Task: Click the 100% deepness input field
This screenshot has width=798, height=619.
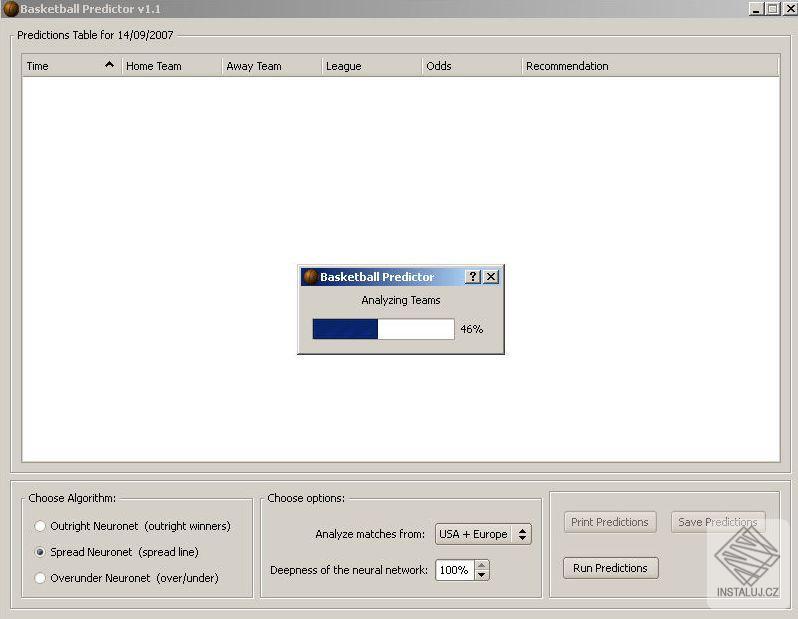Action: pyautogui.click(x=455, y=570)
